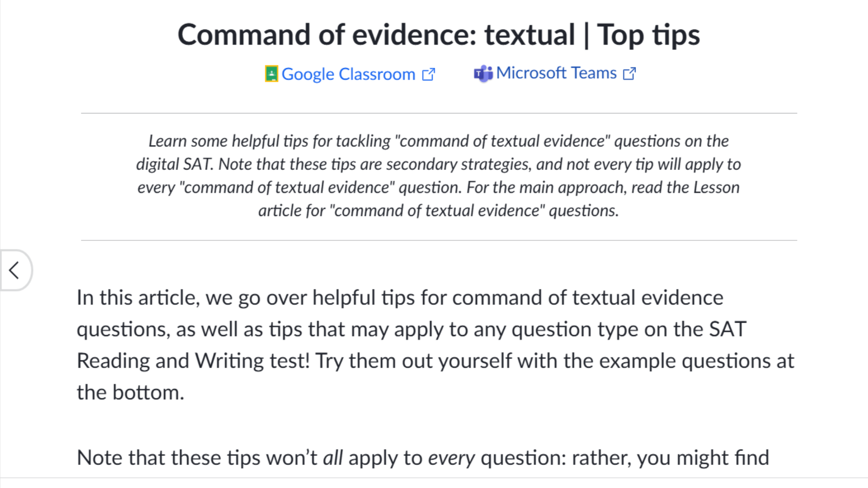The height and width of the screenshot is (488, 868).
Task: Click the words "Top tips" in title
Action: pyautogui.click(x=648, y=35)
